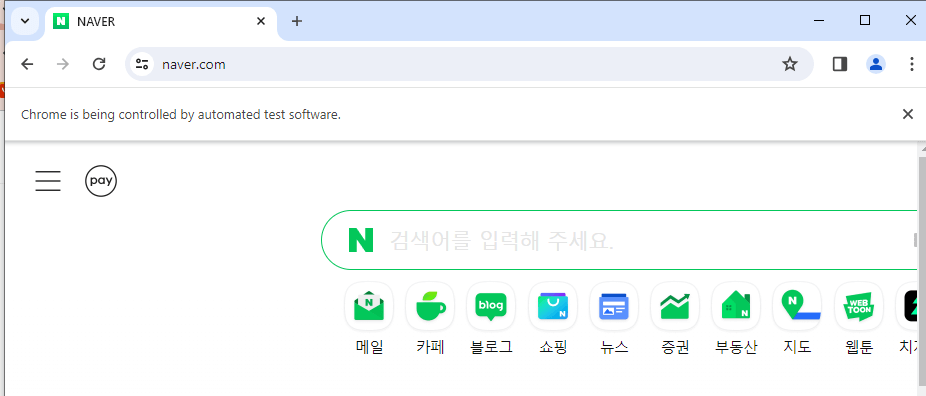
Task: Open the Stocks (증권) shortcut icon
Action: pos(674,306)
